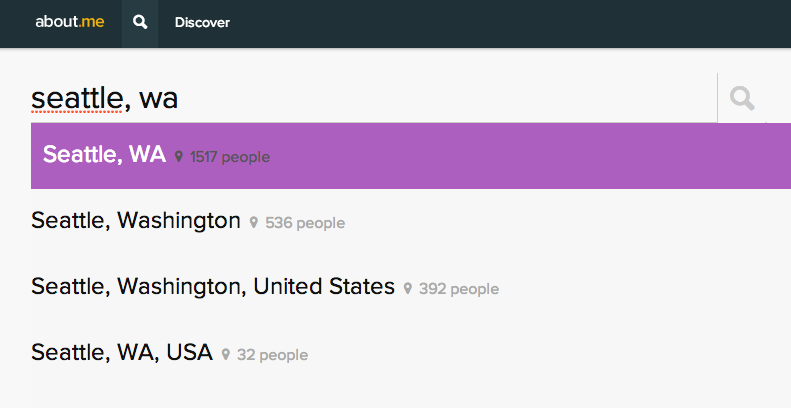791x408 pixels.
Task: Pick Seattle, Washington, United States suggestion
Action: 411,288
